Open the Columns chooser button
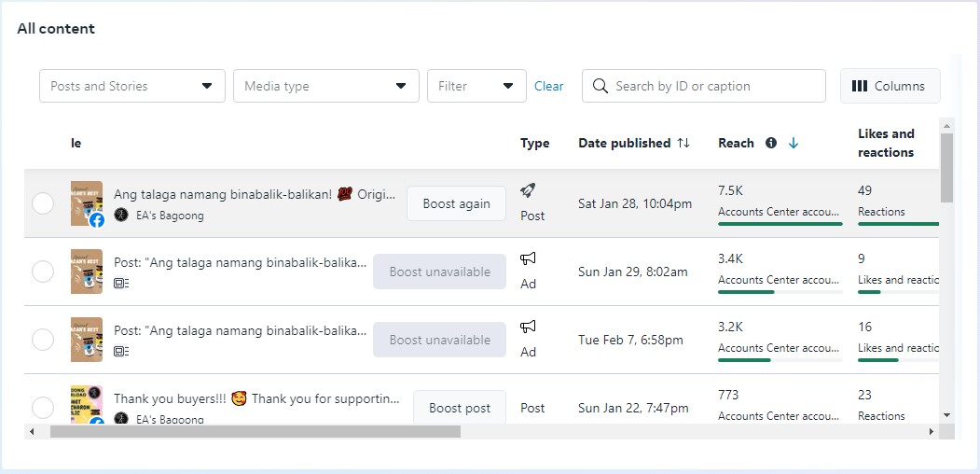The width and height of the screenshot is (980, 474). [890, 86]
